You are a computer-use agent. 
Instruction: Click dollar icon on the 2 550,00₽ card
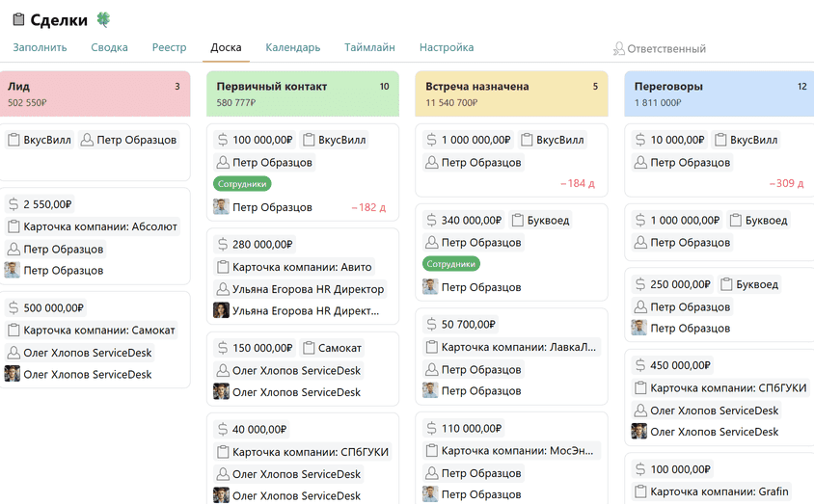click(x=14, y=204)
